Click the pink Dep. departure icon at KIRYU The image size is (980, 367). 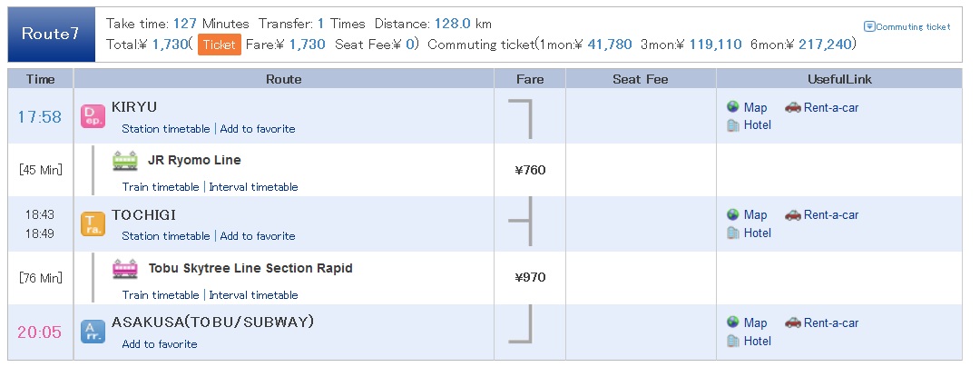coord(93,116)
